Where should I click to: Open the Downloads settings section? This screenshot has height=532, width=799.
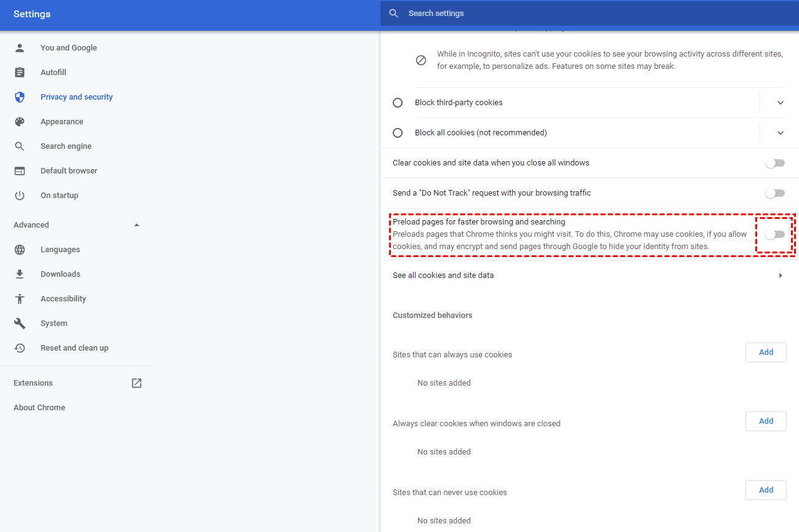tap(60, 274)
